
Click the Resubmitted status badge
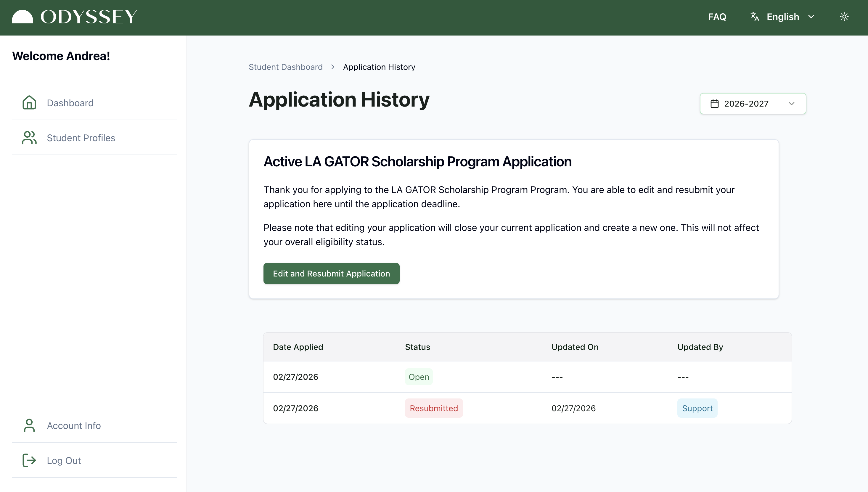(434, 408)
